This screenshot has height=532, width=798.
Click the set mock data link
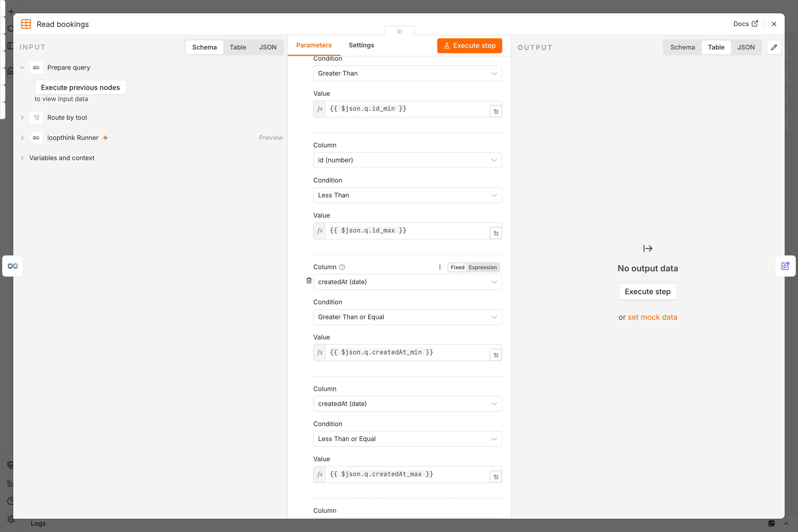[x=652, y=317]
